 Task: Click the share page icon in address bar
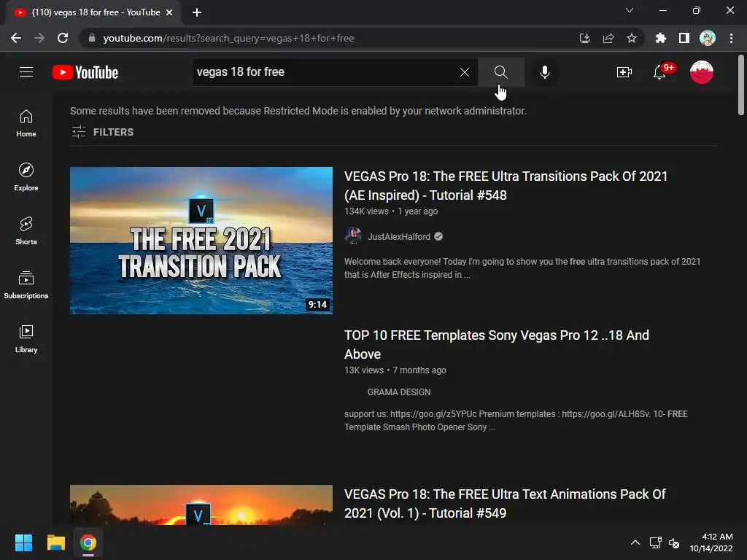tap(608, 38)
